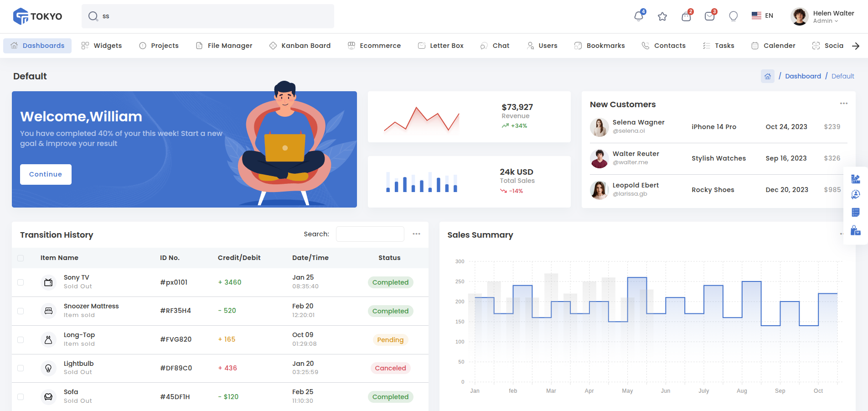Click the star bookmark icon in header

(662, 16)
